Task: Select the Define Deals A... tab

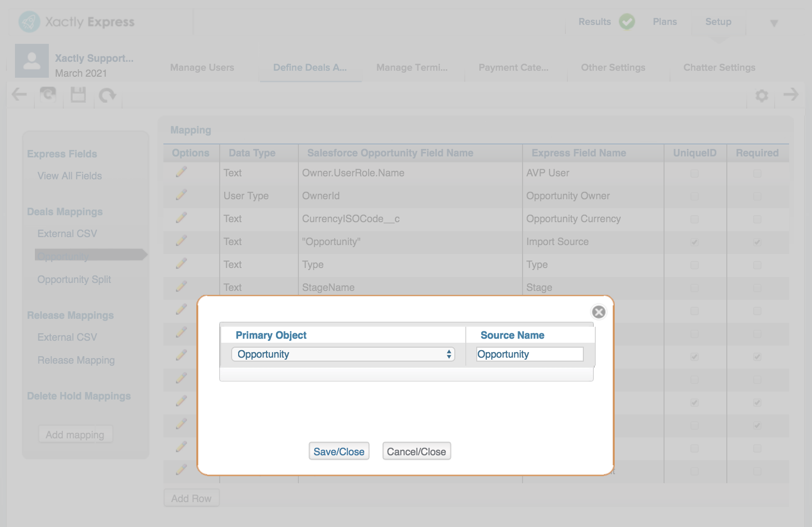Action: point(310,67)
